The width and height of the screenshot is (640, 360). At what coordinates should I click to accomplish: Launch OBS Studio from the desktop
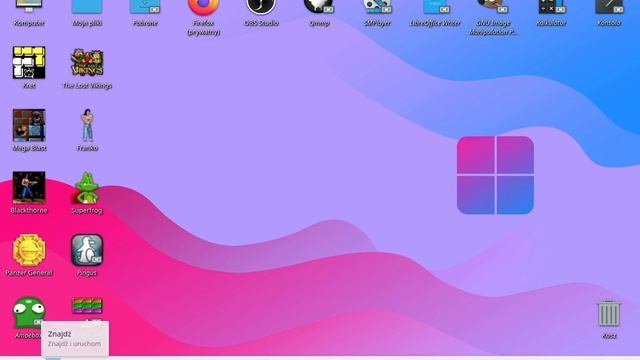coord(261,7)
